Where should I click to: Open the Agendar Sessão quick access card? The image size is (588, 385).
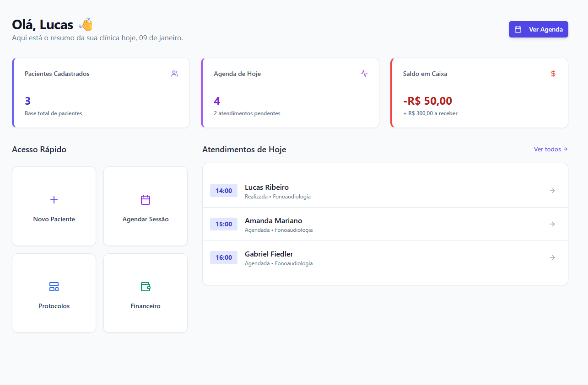(145, 206)
